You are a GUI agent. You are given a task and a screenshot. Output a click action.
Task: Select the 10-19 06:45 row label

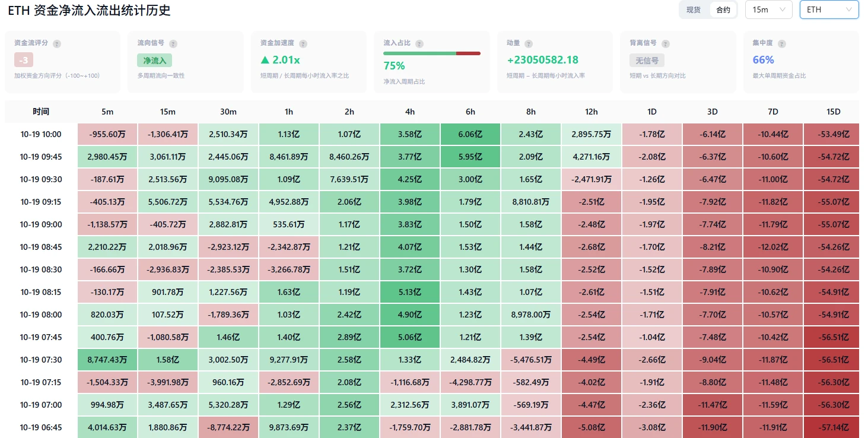click(x=41, y=427)
